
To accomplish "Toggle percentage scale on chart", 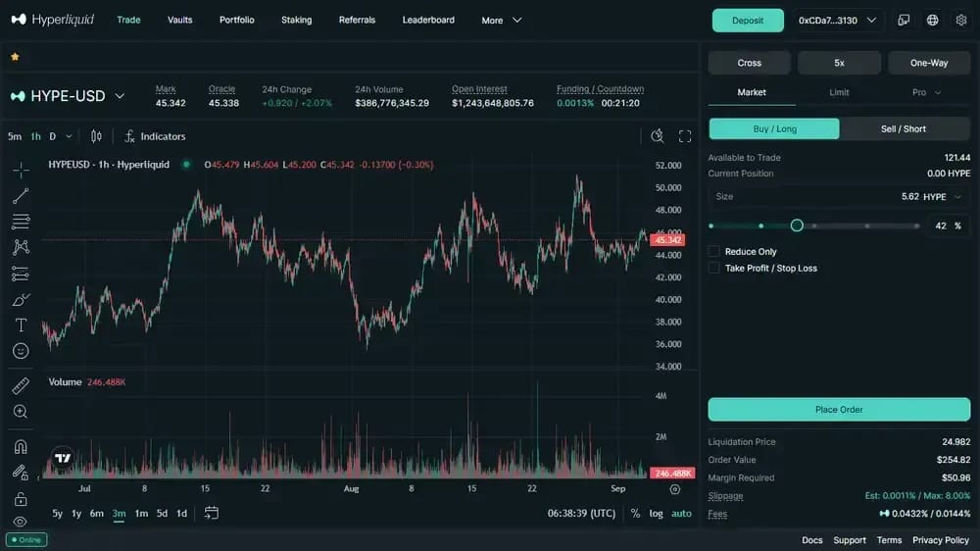I will click(636, 513).
